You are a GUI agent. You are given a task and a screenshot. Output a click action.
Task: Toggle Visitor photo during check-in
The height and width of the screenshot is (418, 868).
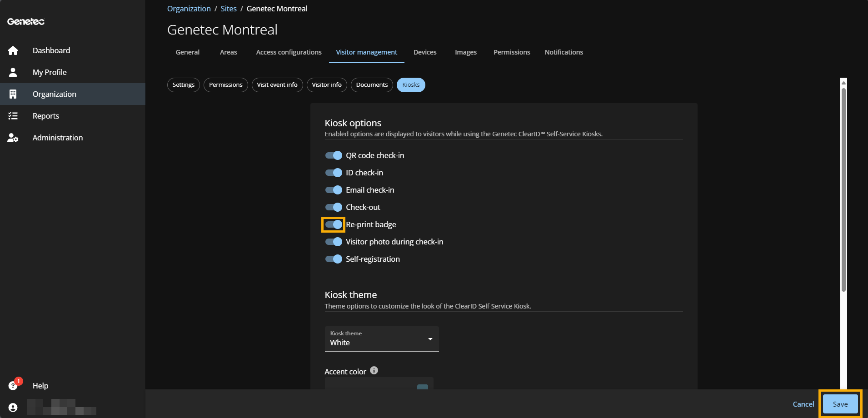click(x=334, y=242)
